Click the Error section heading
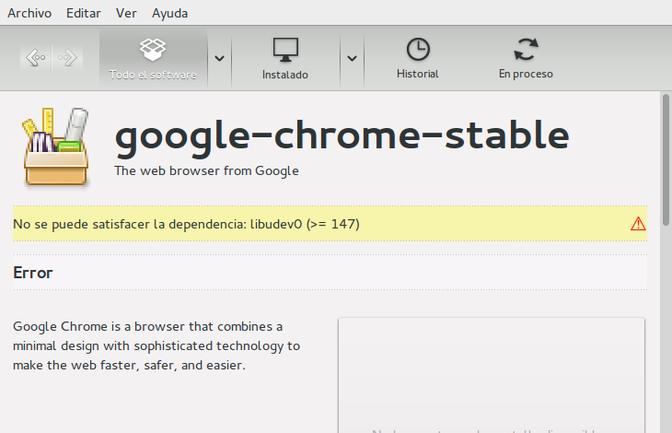The height and width of the screenshot is (433, 672). coord(33,273)
